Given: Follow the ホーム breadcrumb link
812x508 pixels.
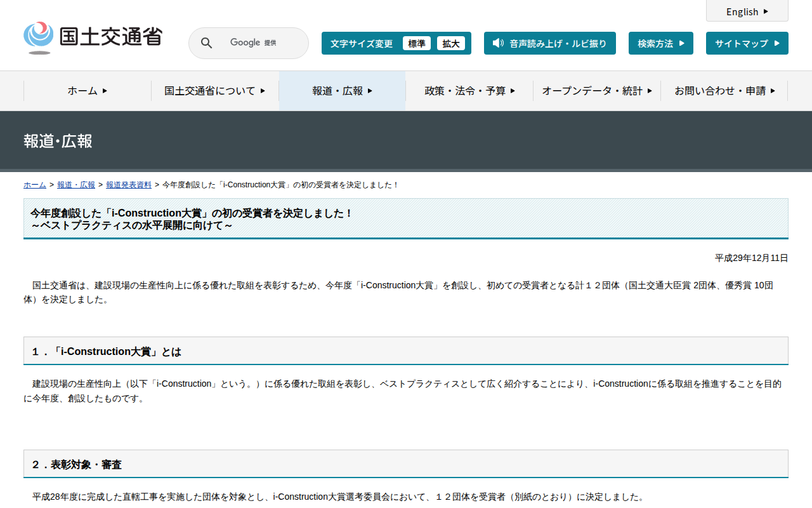Looking at the screenshot, I should [34, 185].
